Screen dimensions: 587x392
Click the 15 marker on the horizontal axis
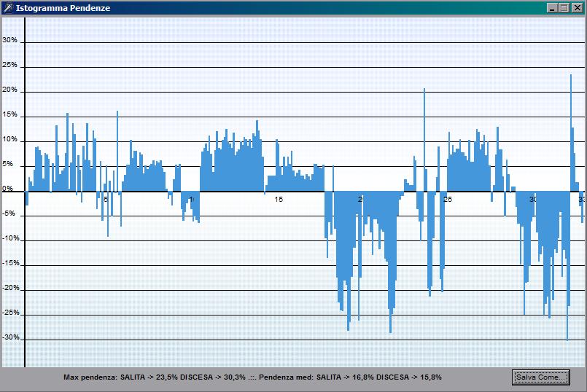(x=279, y=199)
